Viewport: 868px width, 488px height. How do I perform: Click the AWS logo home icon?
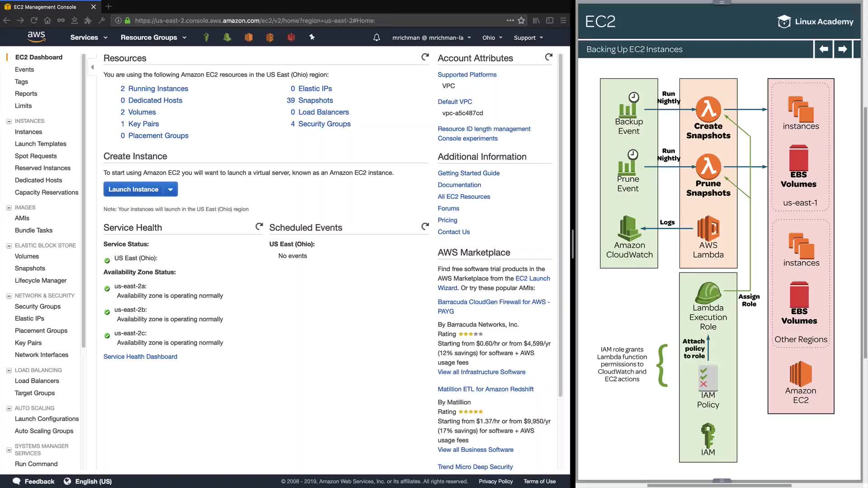point(36,37)
